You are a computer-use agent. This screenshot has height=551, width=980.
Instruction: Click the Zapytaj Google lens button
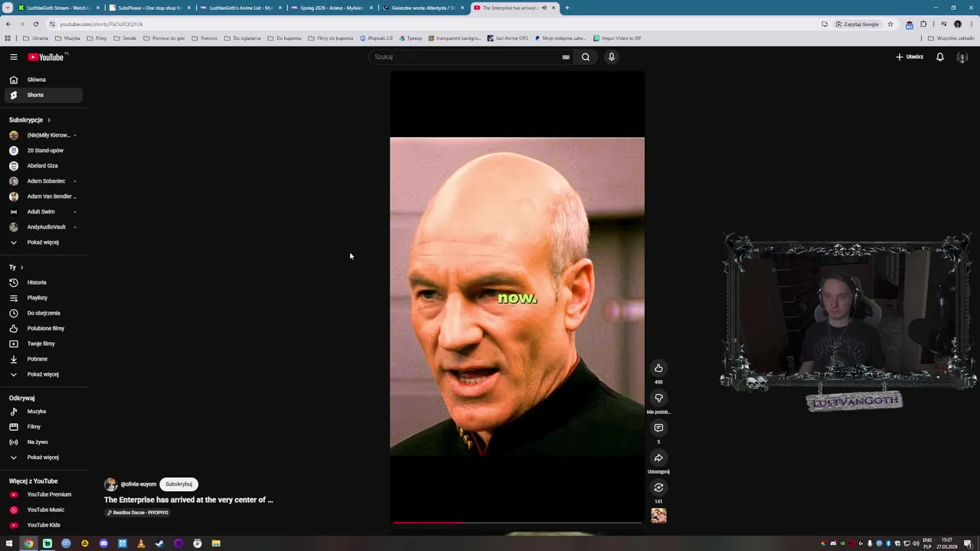[857, 24]
